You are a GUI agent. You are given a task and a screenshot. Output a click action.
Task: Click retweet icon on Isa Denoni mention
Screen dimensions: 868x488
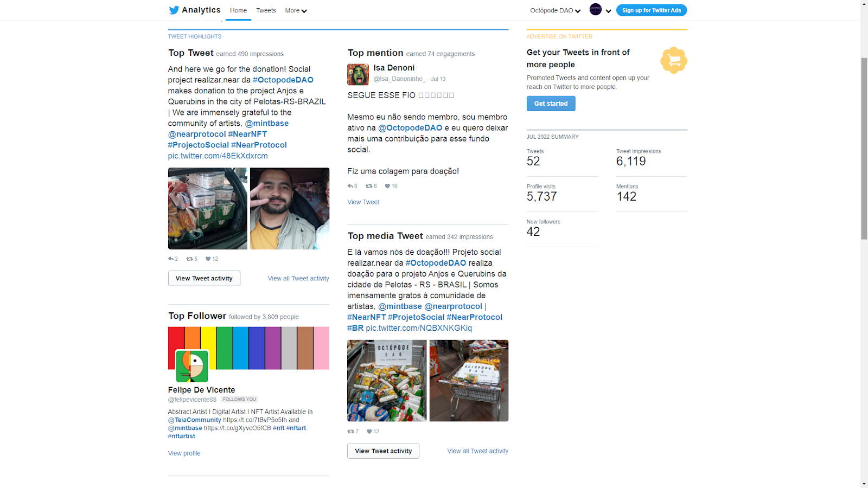pos(369,186)
